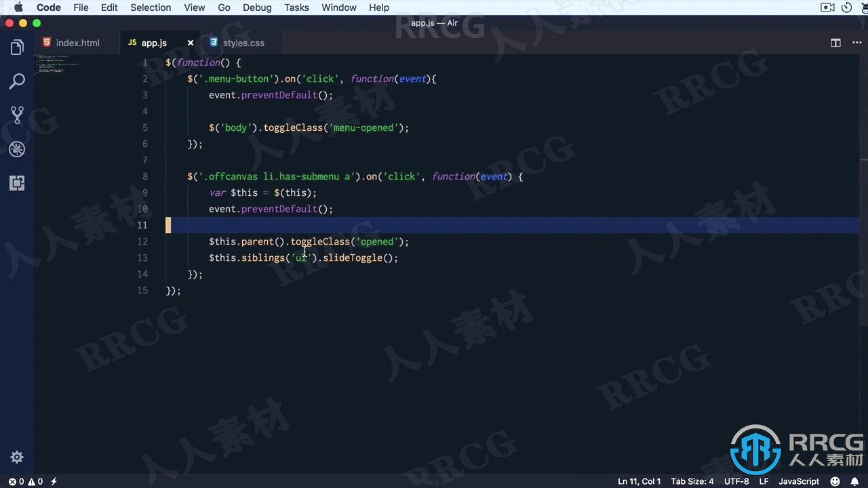This screenshot has width=868, height=488.
Task: Click the errors count in status bar
Action: tap(17, 481)
